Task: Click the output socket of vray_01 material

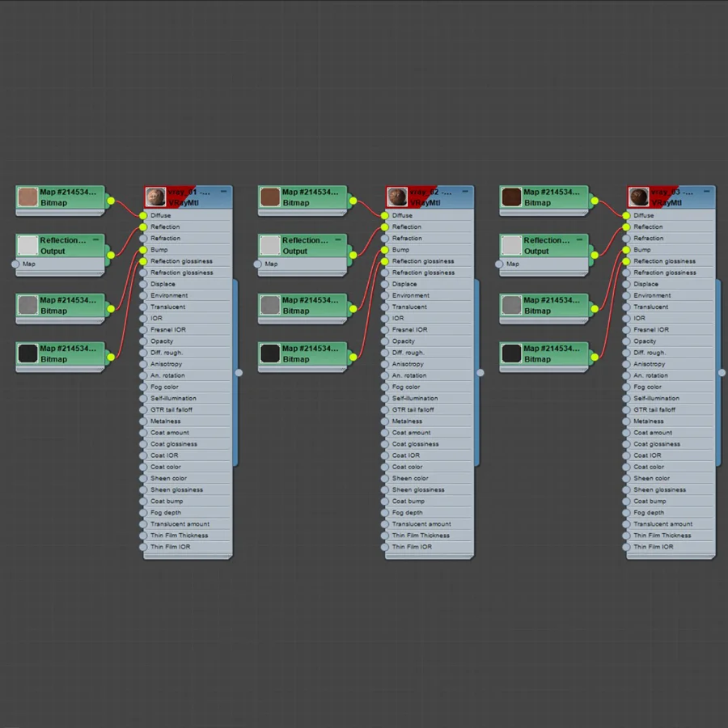Action: pos(239,372)
